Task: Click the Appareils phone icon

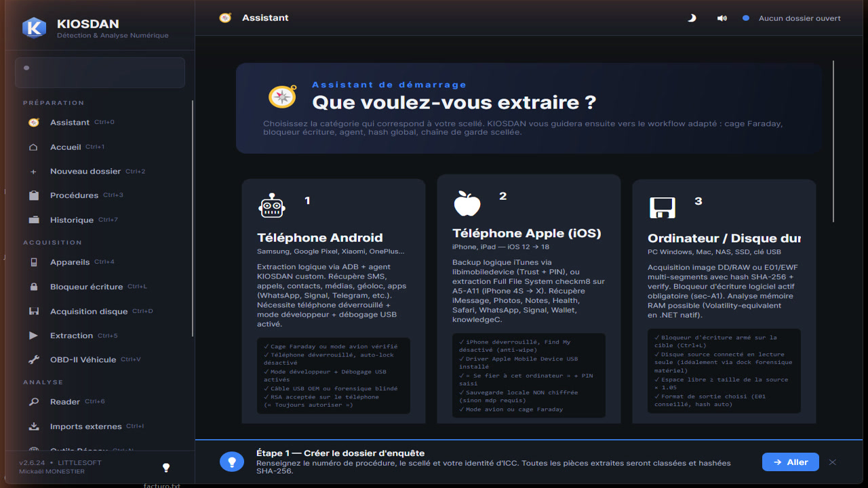Action: 34,262
